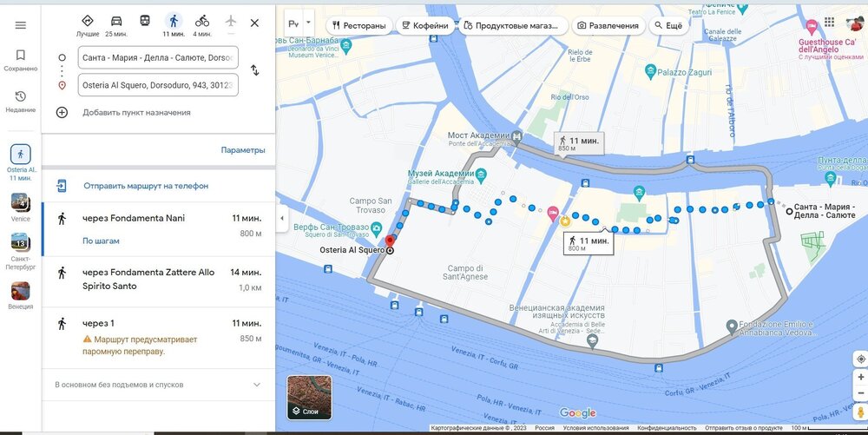
Task: Expand elevation info В основном без подъемов
Action: (x=158, y=385)
